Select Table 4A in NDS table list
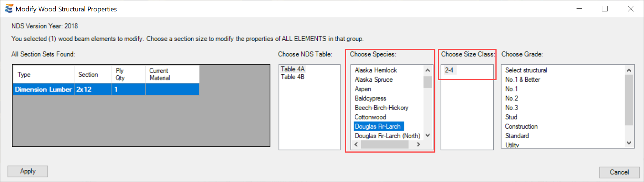This screenshot has height=182, width=644. (x=293, y=69)
